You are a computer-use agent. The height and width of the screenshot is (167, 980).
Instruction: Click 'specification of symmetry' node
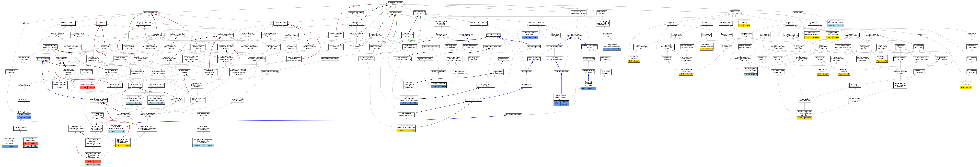606,59
